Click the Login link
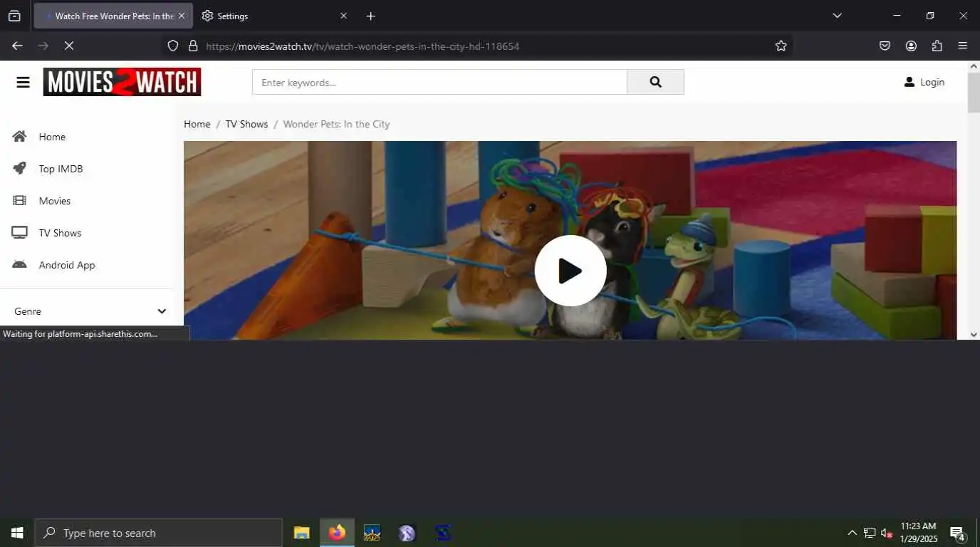The image size is (980, 547). [x=932, y=82]
